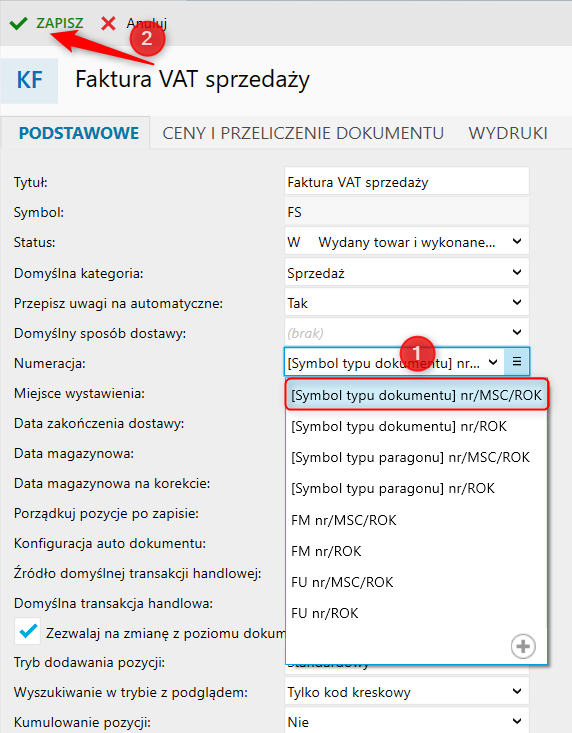Select [Symbol typu dokumentu] nr/ROK option

[416, 426]
